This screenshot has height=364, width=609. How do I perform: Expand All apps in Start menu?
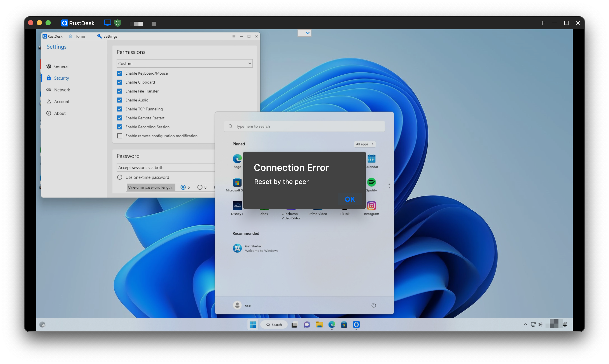364,144
